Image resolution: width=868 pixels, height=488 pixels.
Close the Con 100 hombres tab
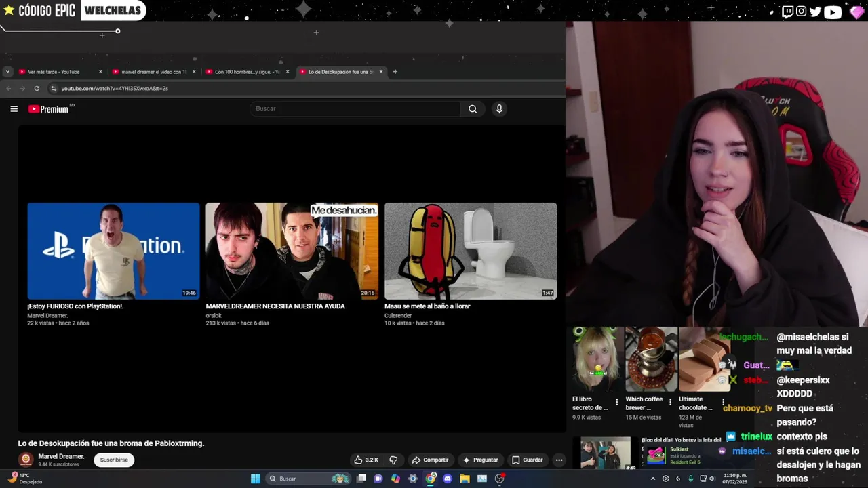tap(288, 71)
